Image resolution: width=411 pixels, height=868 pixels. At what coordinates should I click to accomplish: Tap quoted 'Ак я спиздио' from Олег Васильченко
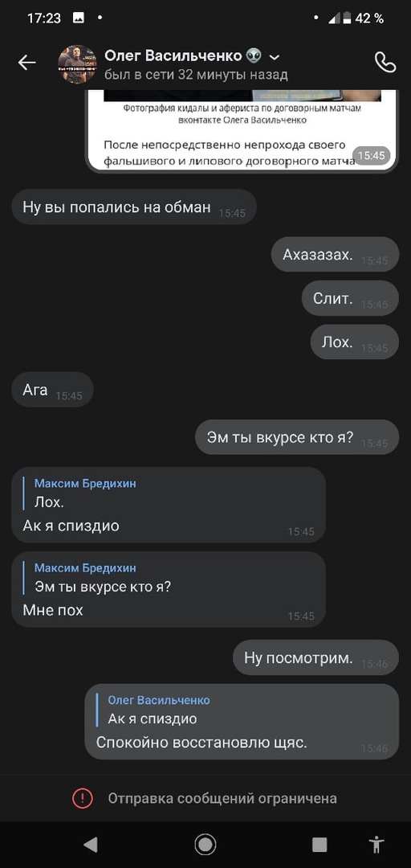(153, 710)
